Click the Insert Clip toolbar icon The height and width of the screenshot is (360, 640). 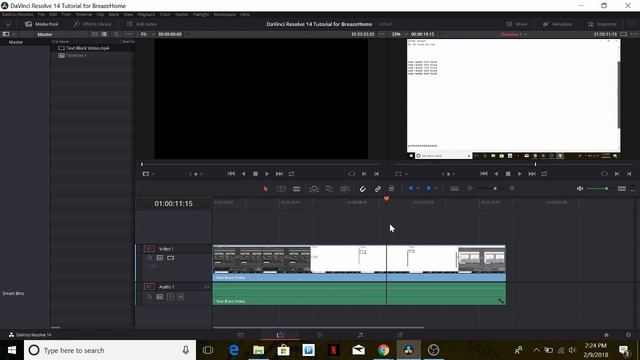point(313,189)
